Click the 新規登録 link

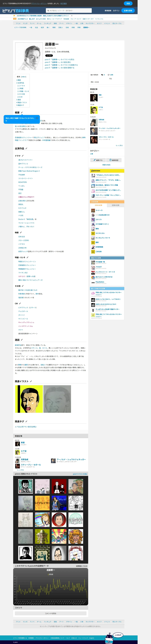pos(108,11)
